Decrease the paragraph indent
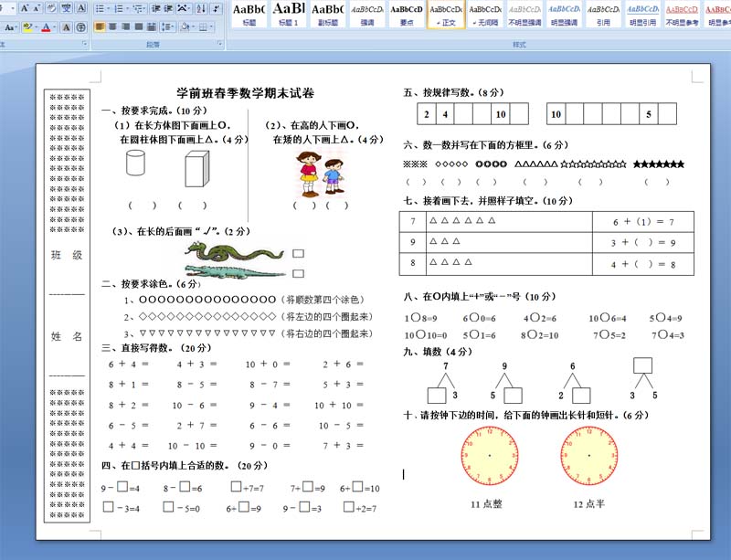Image resolution: width=731 pixels, height=560 pixels. coord(154,8)
